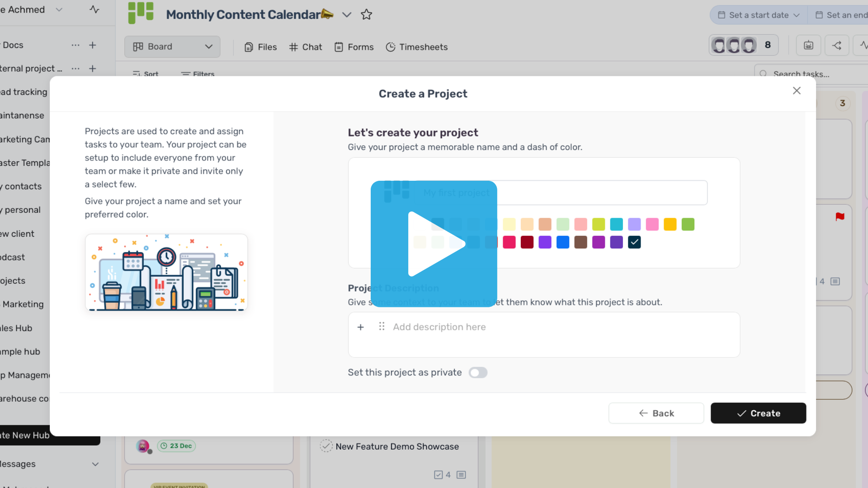The image size is (868, 488).
Task: Click the plus icon in description box
Action: click(360, 327)
